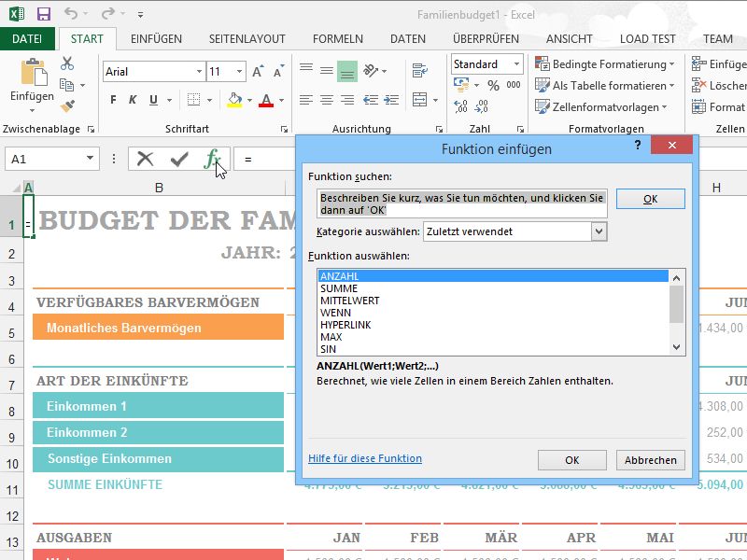This screenshot has width=747, height=560.
Task: Switch to the ÜBERPRÜFEN tab
Action: pyautogui.click(x=486, y=39)
